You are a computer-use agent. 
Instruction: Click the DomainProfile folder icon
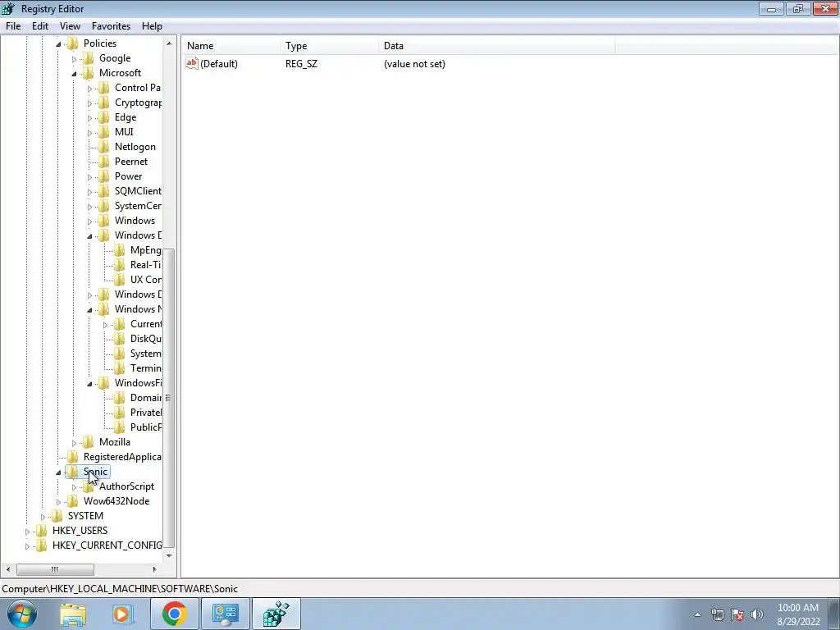[x=120, y=398]
